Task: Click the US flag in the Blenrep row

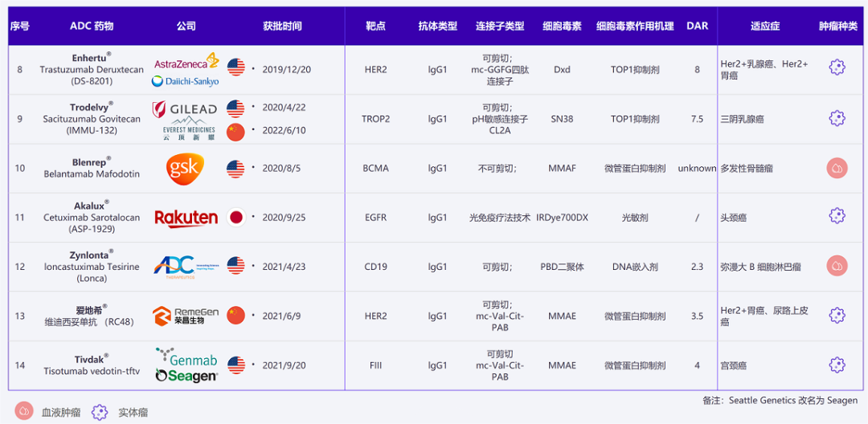Action: click(235, 169)
